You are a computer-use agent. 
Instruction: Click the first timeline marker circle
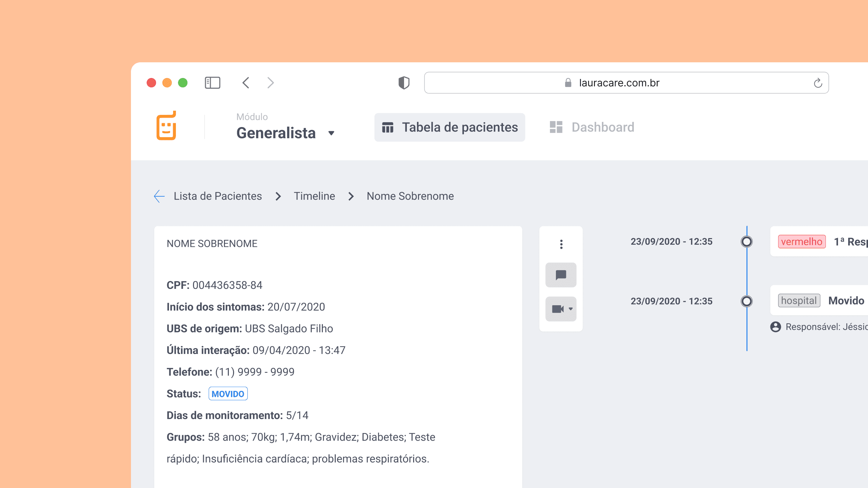click(x=746, y=242)
